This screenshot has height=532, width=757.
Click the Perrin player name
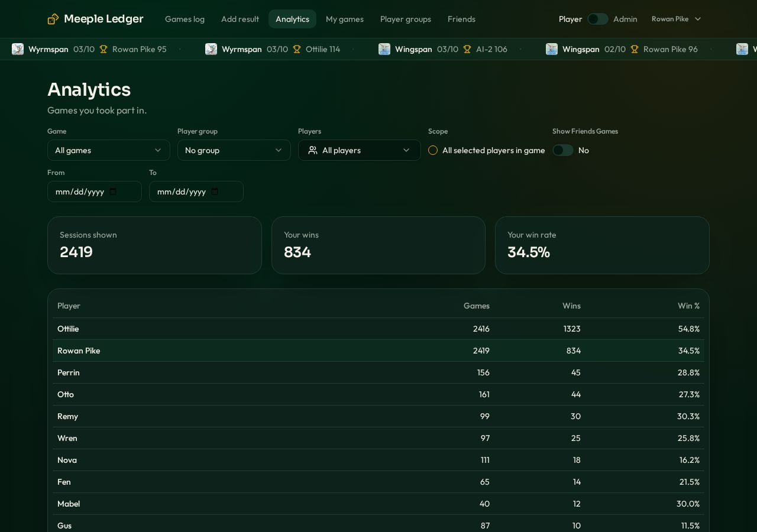click(x=69, y=372)
